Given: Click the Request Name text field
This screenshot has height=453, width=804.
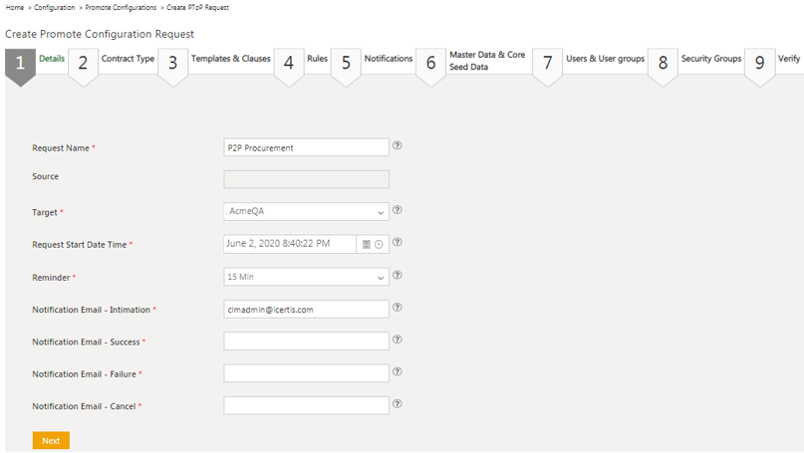Looking at the screenshot, I should pos(306,147).
